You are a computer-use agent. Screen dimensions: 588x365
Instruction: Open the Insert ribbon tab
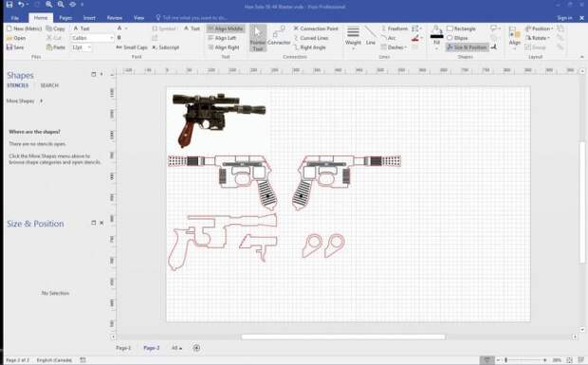pos(89,18)
